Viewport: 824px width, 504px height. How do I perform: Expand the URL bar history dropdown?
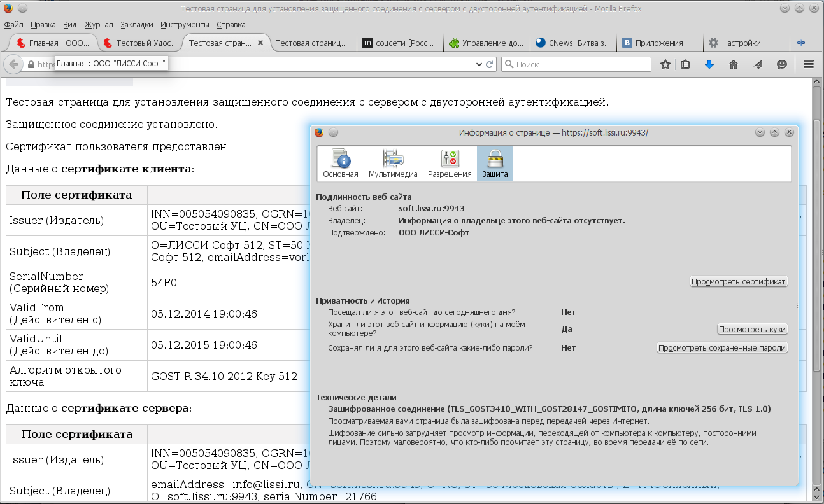coord(479,64)
